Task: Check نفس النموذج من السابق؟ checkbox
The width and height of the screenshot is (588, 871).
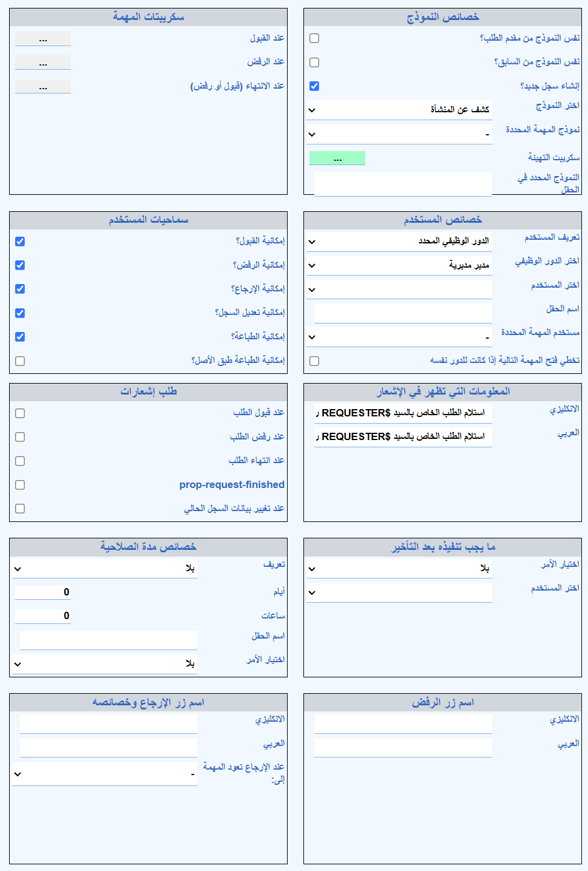Action: click(x=314, y=63)
